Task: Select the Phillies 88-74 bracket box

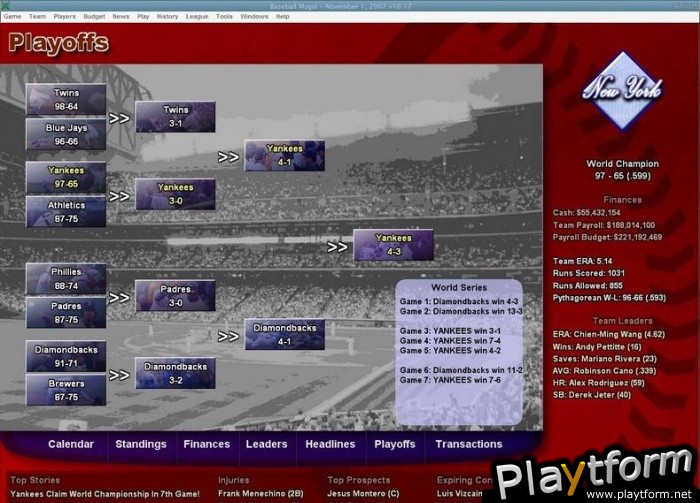Action: click(66, 278)
